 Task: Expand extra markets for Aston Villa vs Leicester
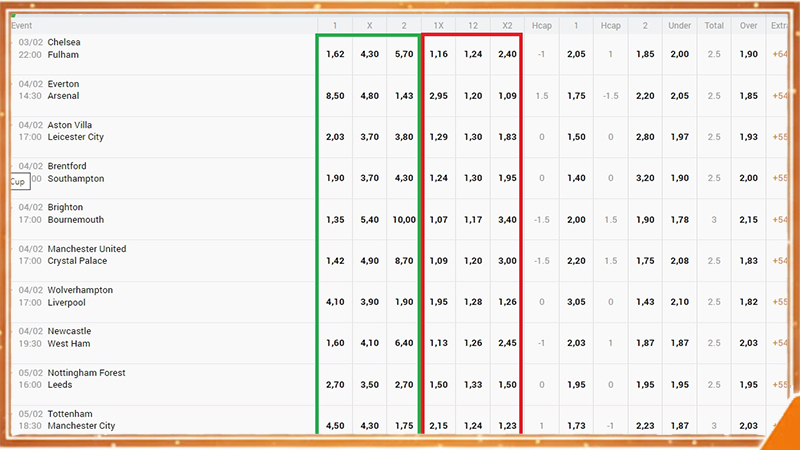point(781,137)
